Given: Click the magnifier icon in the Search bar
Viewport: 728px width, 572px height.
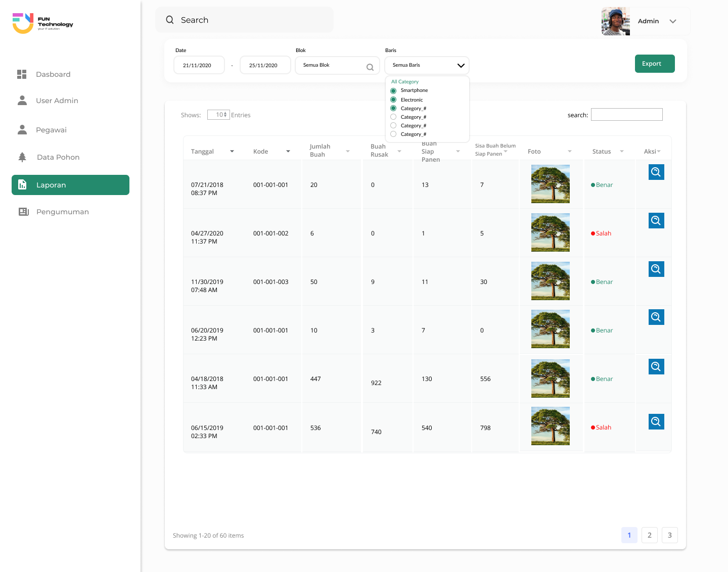Looking at the screenshot, I should click(x=170, y=20).
